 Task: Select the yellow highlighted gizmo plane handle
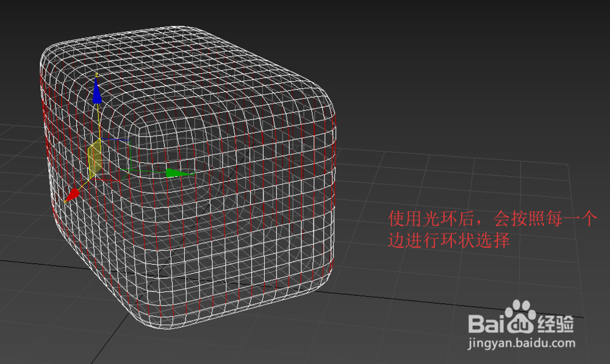pyautogui.click(x=95, y=160)
